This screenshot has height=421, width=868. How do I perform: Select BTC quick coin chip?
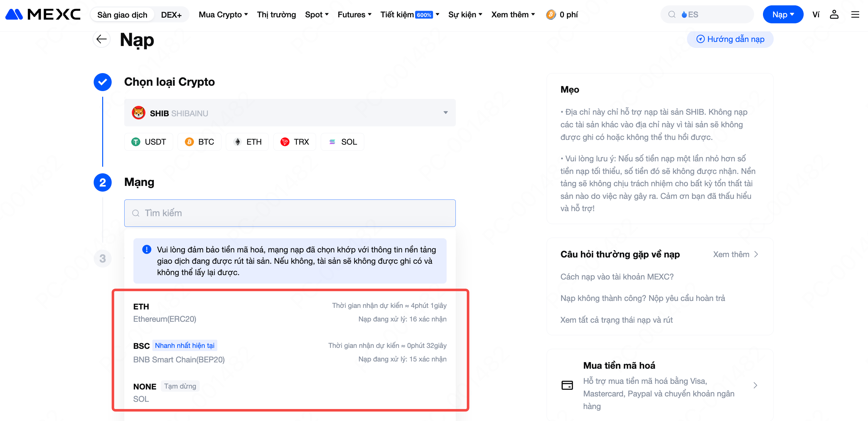(x=199, y=142)
